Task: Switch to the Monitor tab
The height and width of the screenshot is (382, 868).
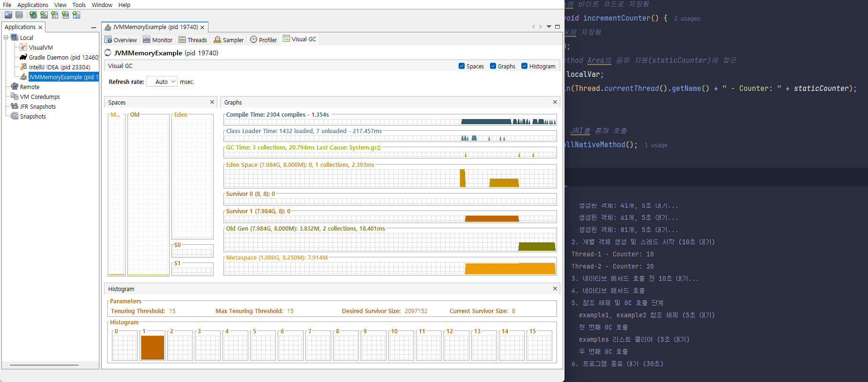Action: tap(158, 40)
